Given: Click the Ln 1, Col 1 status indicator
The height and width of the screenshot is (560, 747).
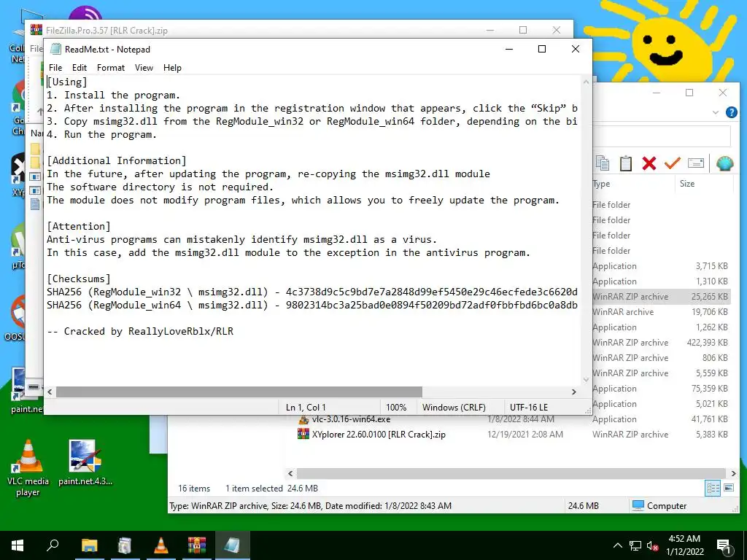Looking at the screenshot, I should pyautogui.click(x=306, y=408).
